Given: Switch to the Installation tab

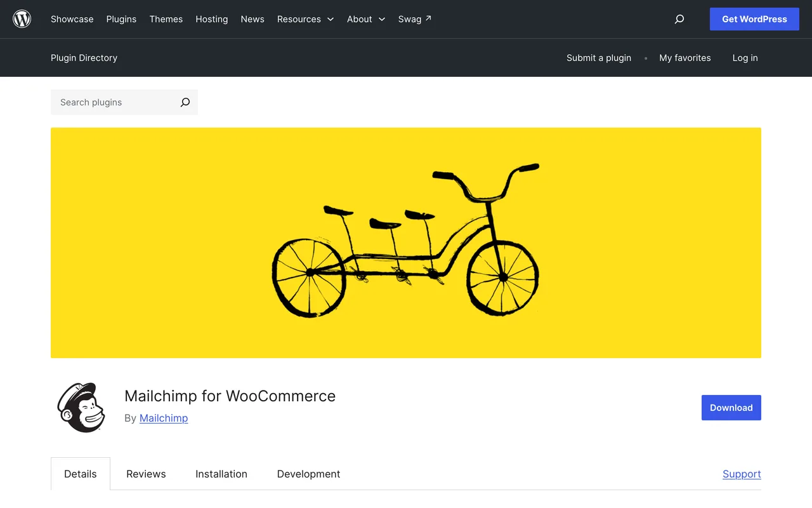Looking at the screenshot, I should [221, 474].
